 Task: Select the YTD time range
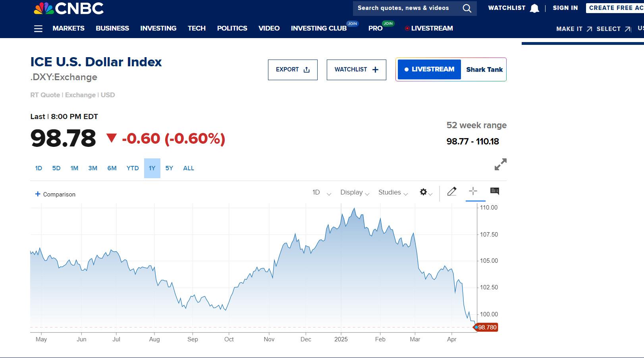point(133,168)
